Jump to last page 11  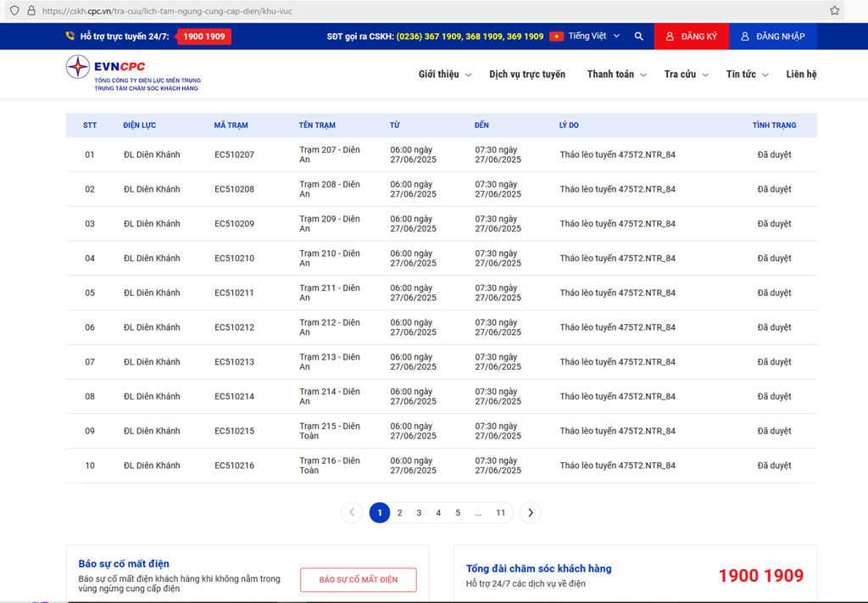(500, 513)
